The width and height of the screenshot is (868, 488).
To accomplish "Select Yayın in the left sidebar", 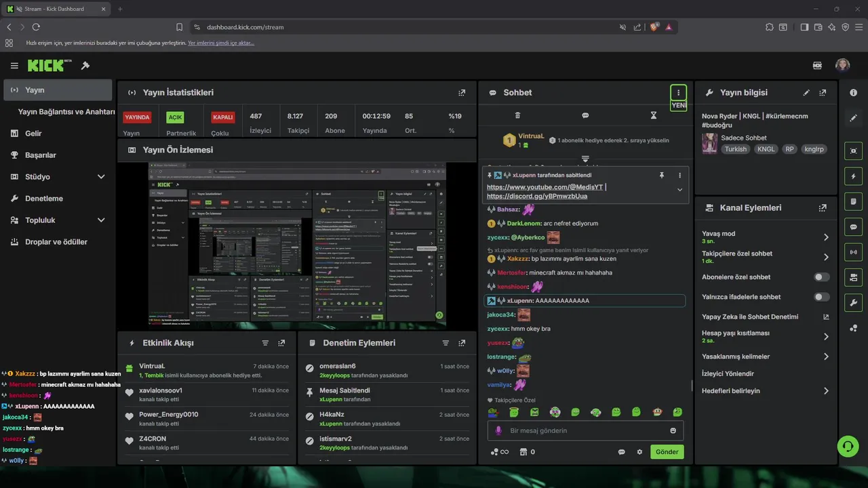I will click(58, 90).
